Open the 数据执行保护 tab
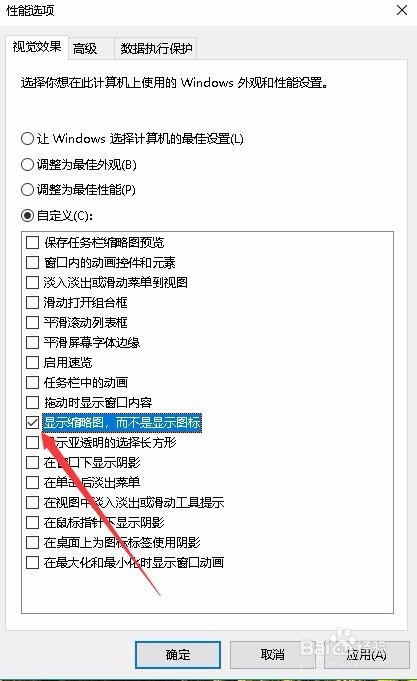This screenshot has width=417, height=681. (156, 48)
